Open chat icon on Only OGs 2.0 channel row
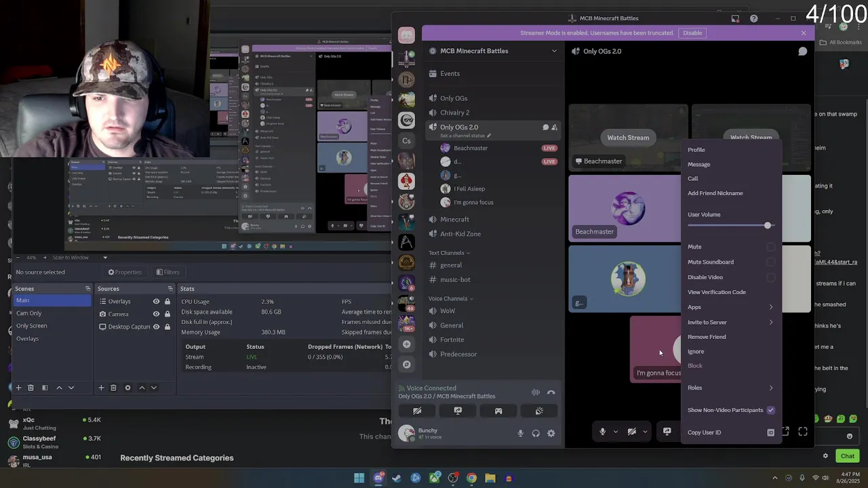Image resolution: width=868 pixels, height=488 pixels. pyautogui.click(x=545, y=127)
